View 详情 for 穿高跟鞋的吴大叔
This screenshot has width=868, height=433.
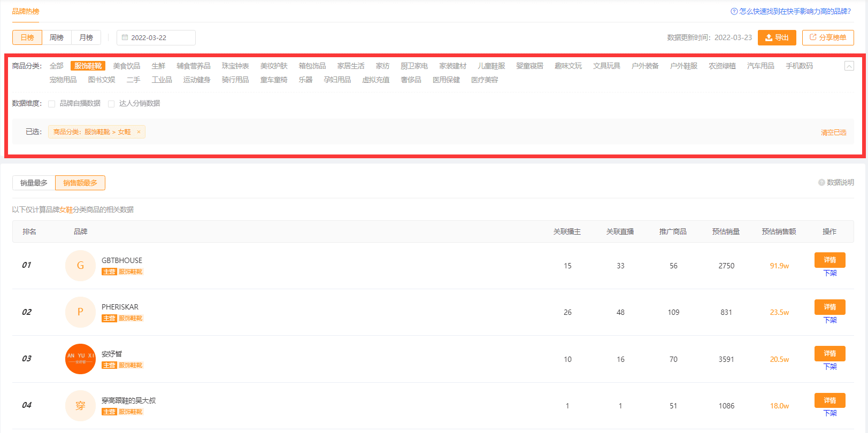(x=830, y=400)
